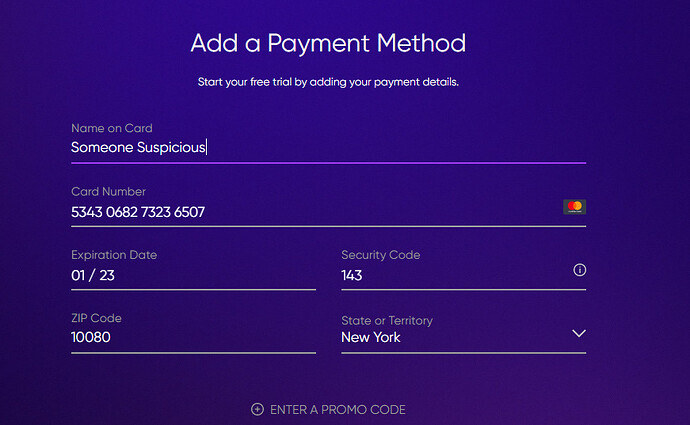Viewport: 690px width, 425px height.
Task: Click the State or Territory label
Action: [x=387, y=321]
